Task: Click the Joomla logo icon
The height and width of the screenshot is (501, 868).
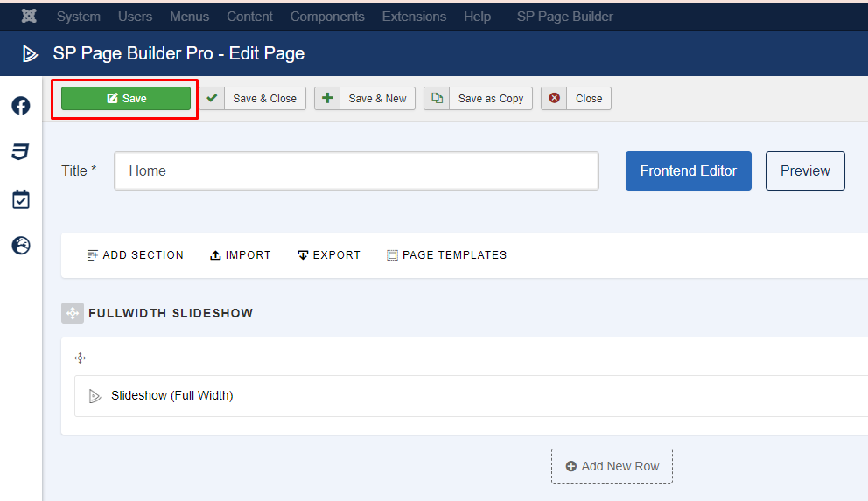Action: tap(29, 17)
